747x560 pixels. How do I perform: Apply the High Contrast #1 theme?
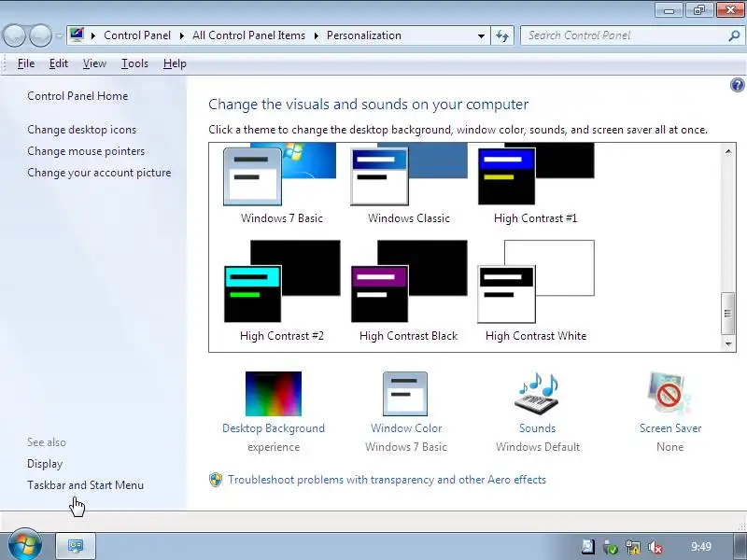point(535,184)
